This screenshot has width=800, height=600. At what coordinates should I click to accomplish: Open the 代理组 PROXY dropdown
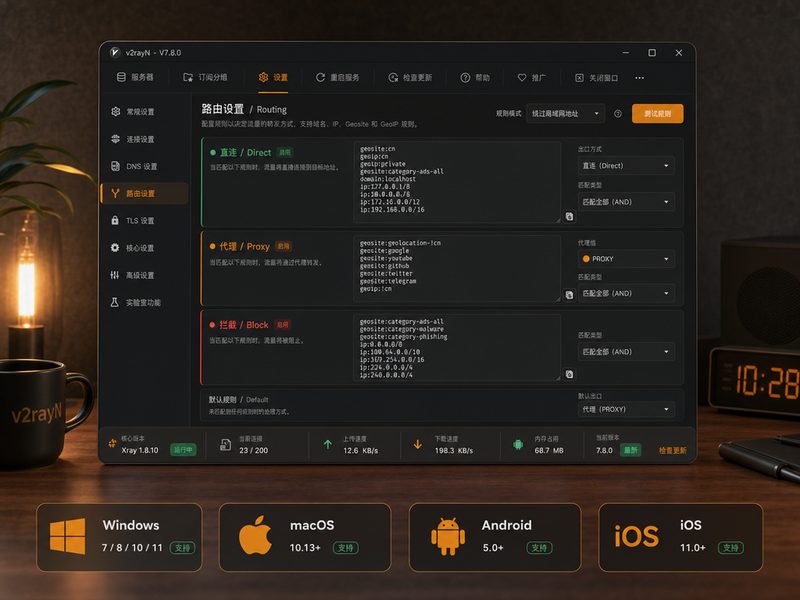626,259
